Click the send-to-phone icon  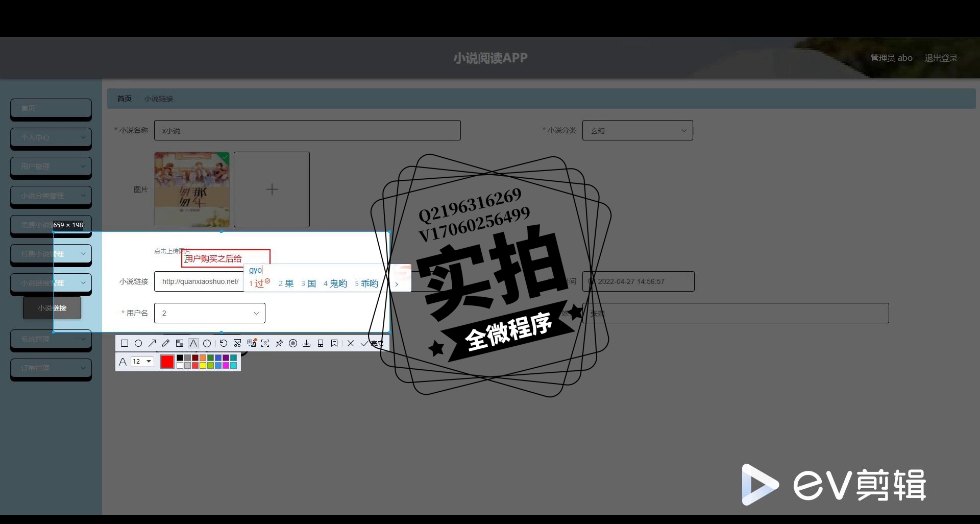click(x=320, y=343)
